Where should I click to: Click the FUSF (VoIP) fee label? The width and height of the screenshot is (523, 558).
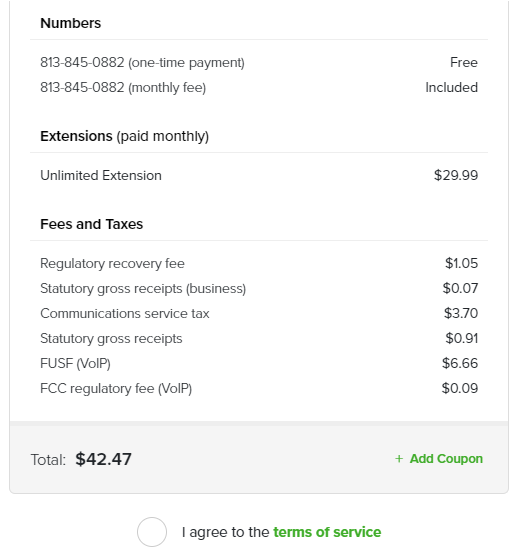tap(75, 363)
